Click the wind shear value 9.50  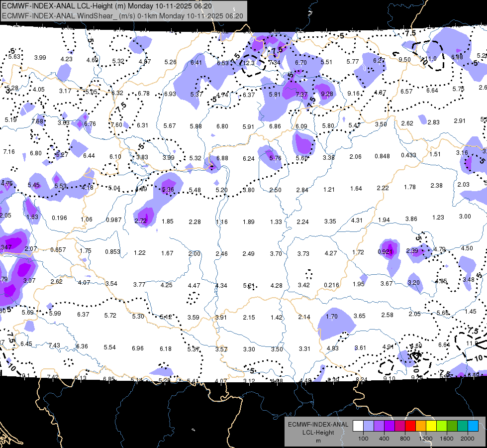tap(405, 59)
